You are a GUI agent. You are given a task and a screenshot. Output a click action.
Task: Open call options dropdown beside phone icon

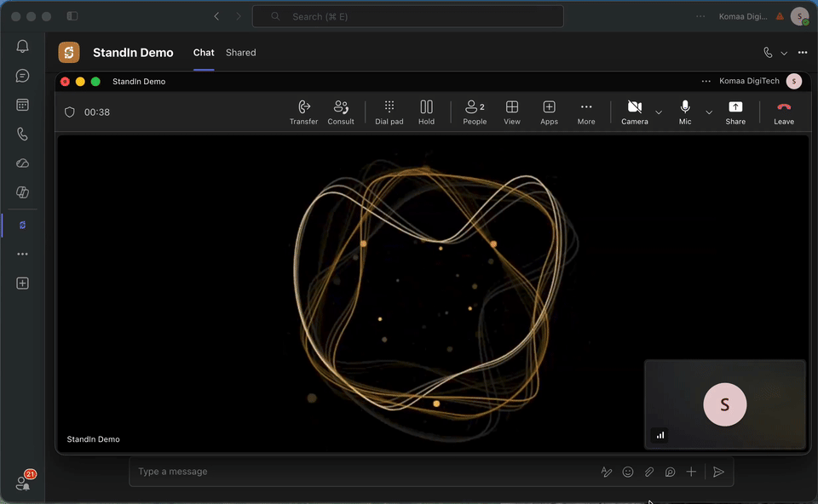(784, 53)
